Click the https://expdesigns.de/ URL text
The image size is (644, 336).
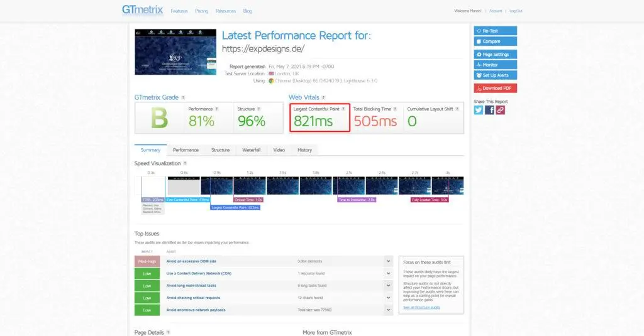[x=264, y=49]
